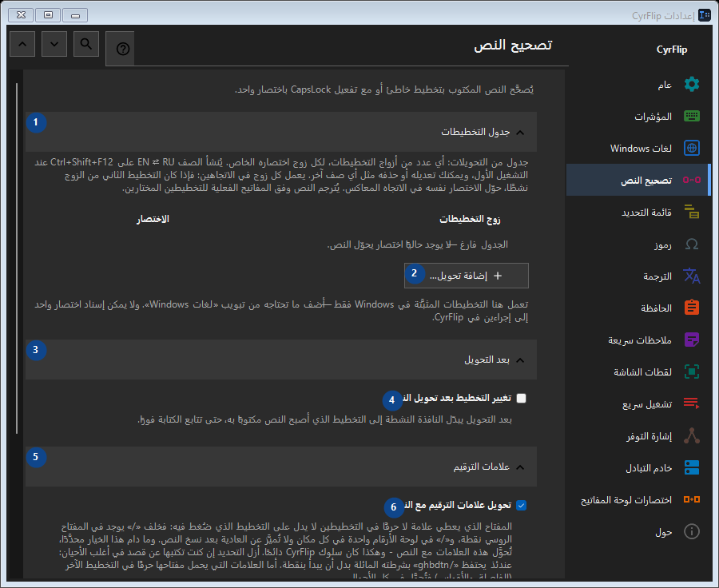Viewport: 719px width, 588px height.
Task: Click the availability signal icon
Action: tap(692, 435)
